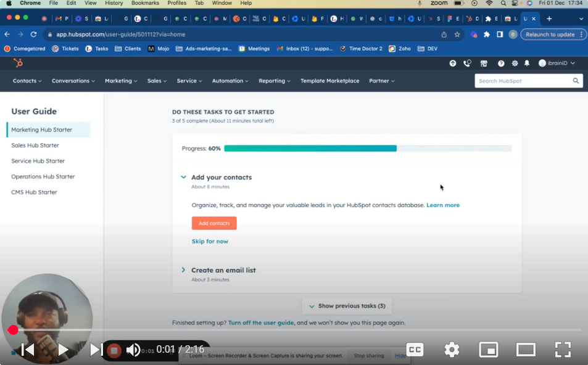Image resolution: width=588 pixels, height=365 pixels.
Task: Select Marketing Hub Starter in User Guide
Action: click(x=48, y=129)
